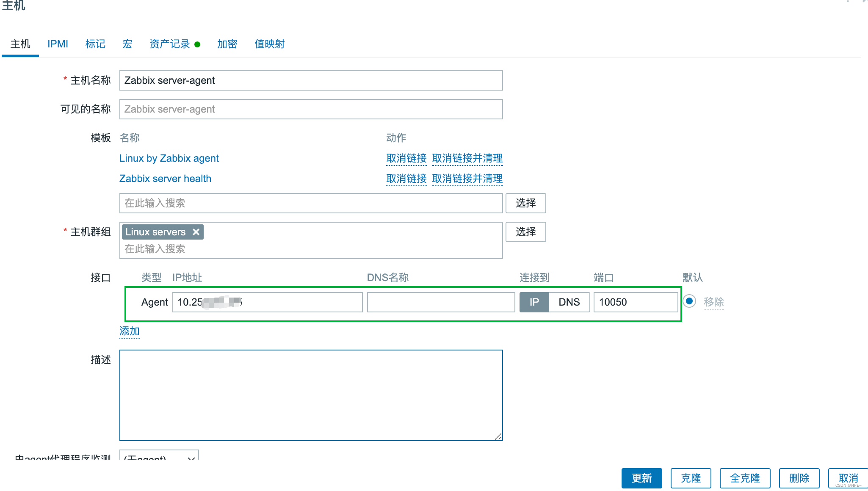Switch connection mode to DNS
Viewport: 868px width, 491px height.
pyautogui.click(x=569, y=302)
